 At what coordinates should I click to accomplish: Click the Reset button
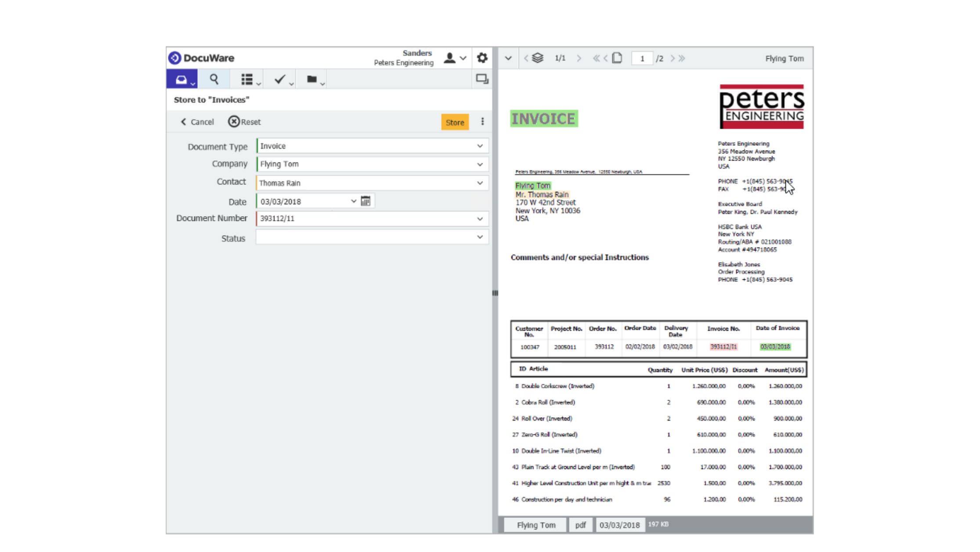[x=244, y=122]
